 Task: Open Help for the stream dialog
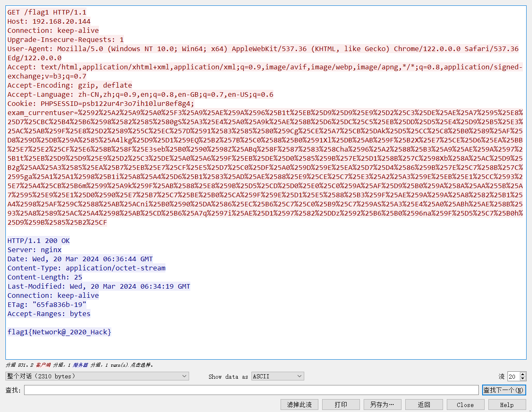[507, 405]
